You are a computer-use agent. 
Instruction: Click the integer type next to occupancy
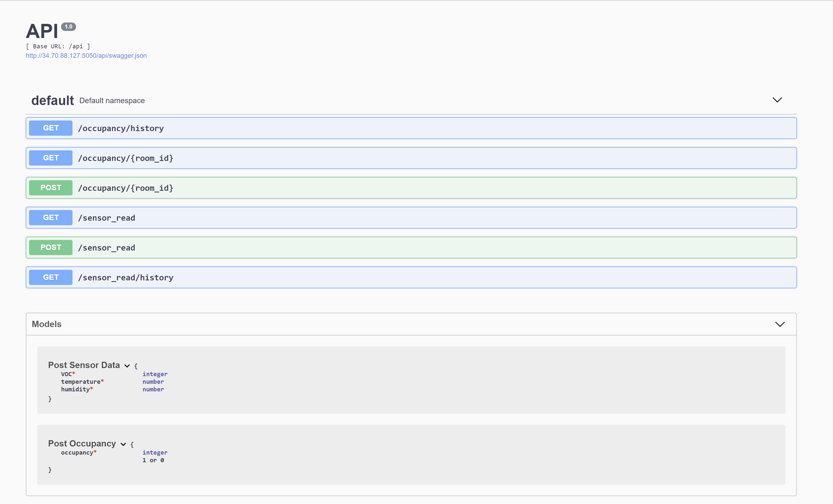click(x=155, y=452)
